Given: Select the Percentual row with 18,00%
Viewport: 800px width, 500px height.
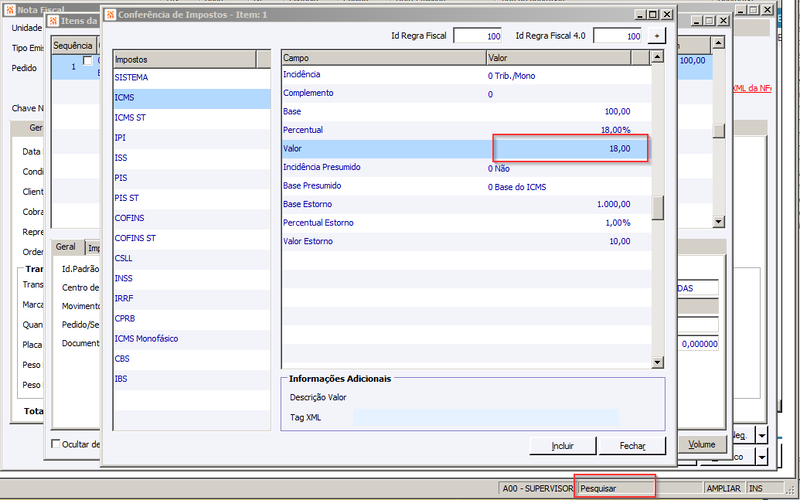Looking at the screenshot, I should pos(466,130).
